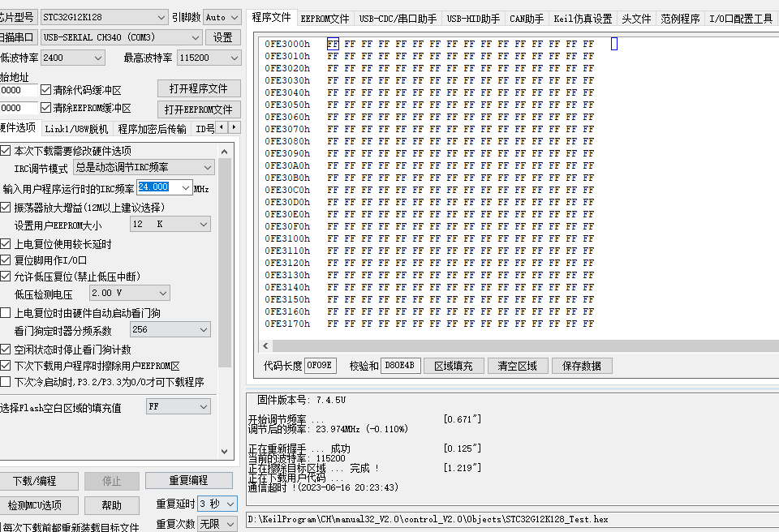Image resolution: width=779 pixels, height=532 pixels.
Task: Toggle 复位脚用作I/O口 checkbox
Action: click(x=6, y=260)
